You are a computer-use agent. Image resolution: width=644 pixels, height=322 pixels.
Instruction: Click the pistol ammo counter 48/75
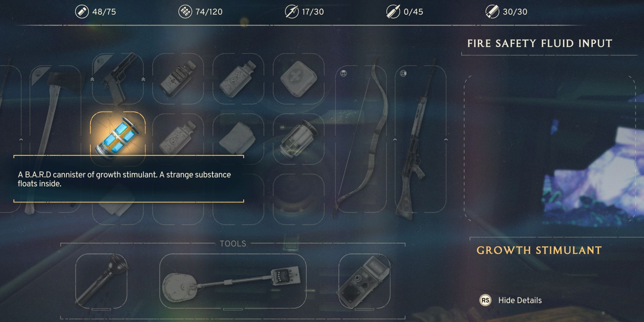[x=95, y=12]
